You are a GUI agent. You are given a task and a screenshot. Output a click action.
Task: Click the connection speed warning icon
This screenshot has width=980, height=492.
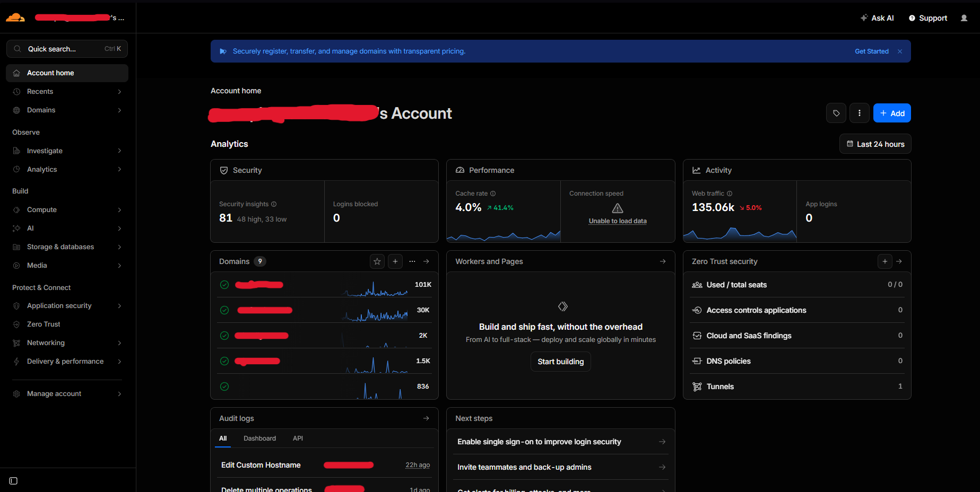[618, 208]
